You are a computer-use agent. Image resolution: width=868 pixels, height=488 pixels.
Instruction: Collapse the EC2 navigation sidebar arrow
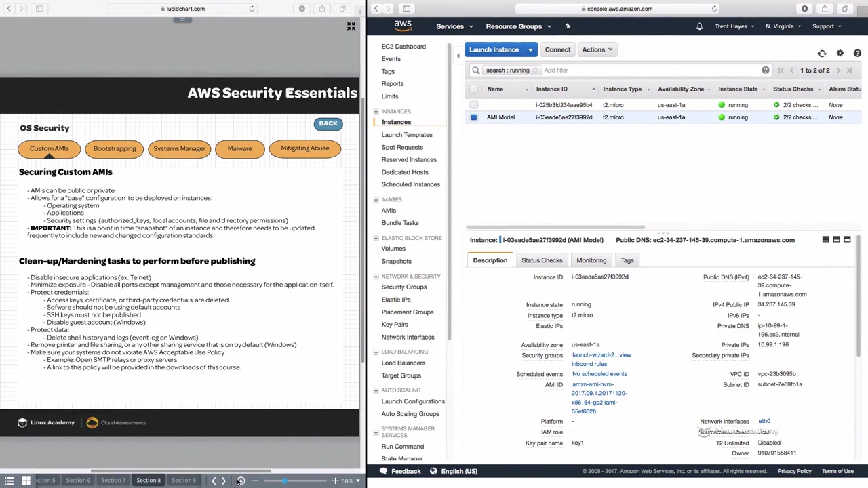[x=458, y=56]
